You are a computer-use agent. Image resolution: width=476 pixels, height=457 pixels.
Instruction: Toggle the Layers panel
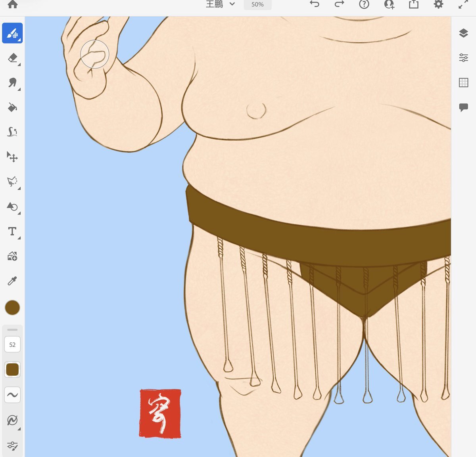(x=463, y=33)
